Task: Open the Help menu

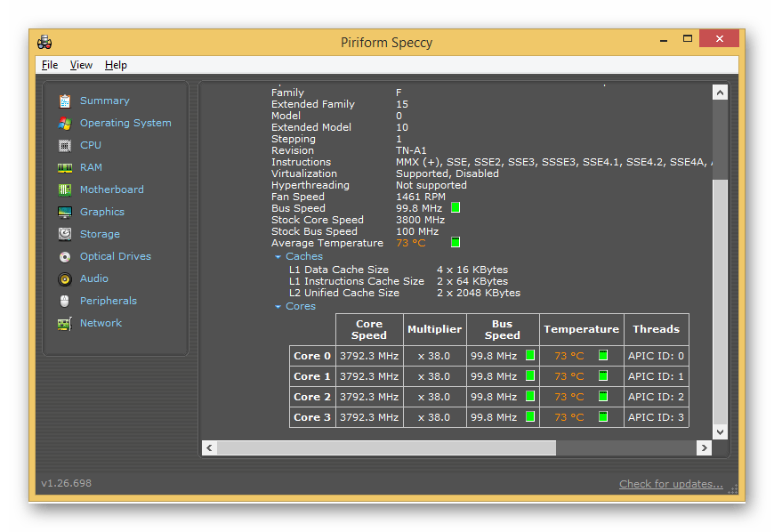Action: (x=116, y=65)
